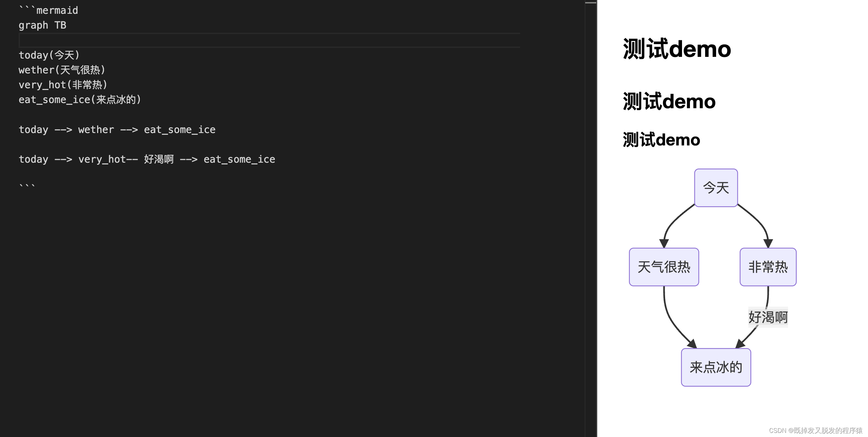Screen dimensions: 868x437
Task: Click the empty highlighted editor line
Action: pyautogui.click(x=269, y=40)
